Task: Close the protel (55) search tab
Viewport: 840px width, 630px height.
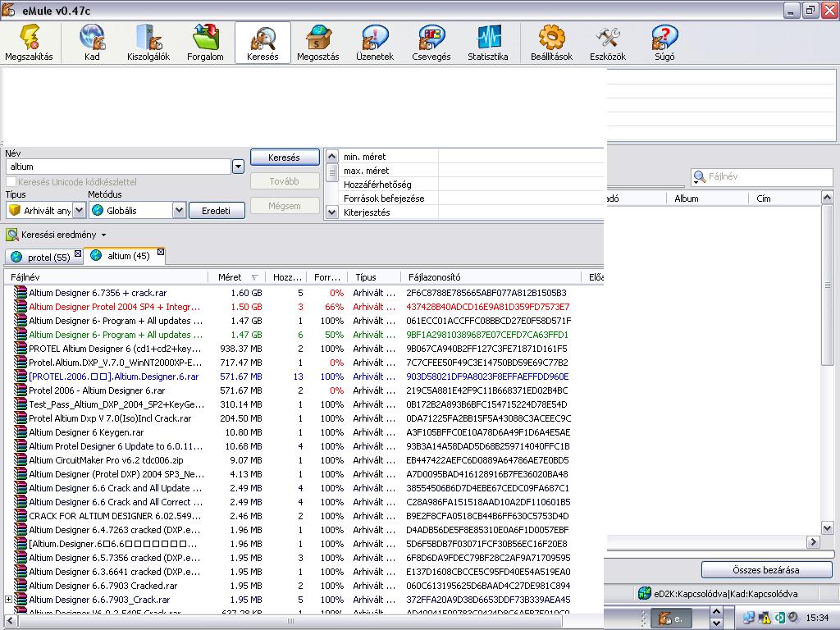Action: tap(78, 254)
